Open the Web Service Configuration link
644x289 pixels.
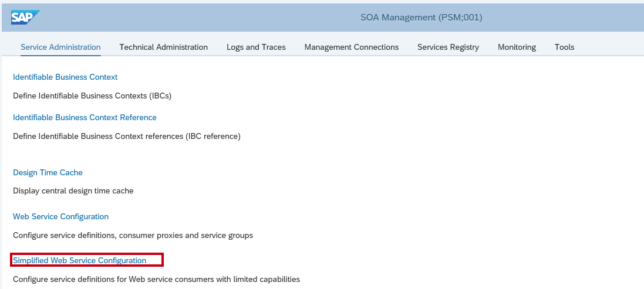click(60, 216)
